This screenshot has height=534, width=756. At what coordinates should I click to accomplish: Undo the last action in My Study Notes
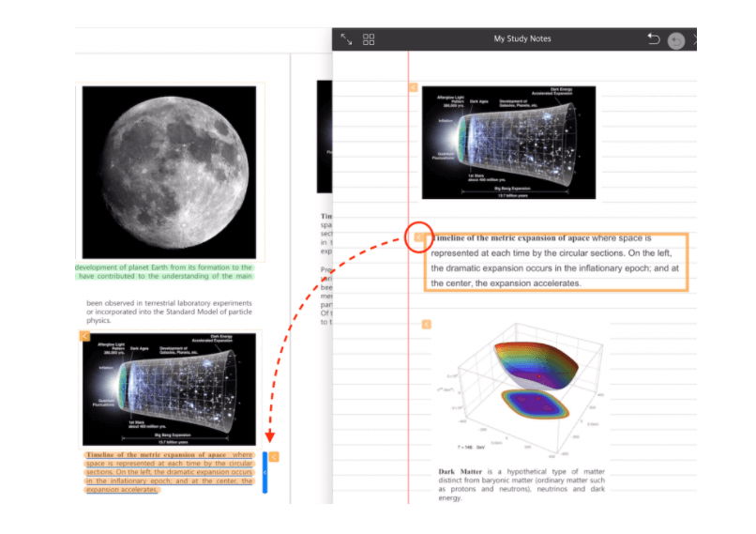[x=654, y=38]
